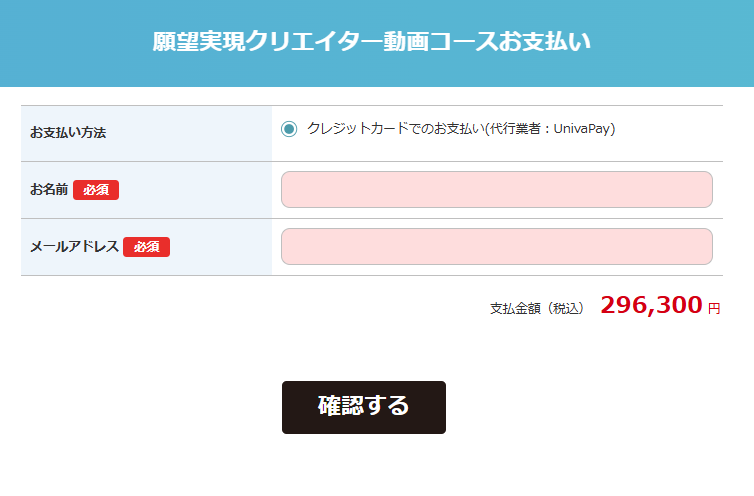Click the 円 currency unit text
Image resolution: width=754 pixels, height=496 pixels.
pyautogui.click(x=714, y=309)
